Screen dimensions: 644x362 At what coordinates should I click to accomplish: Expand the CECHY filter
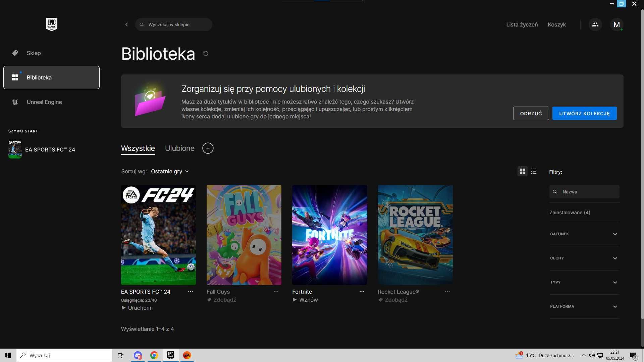click(584, 258)
